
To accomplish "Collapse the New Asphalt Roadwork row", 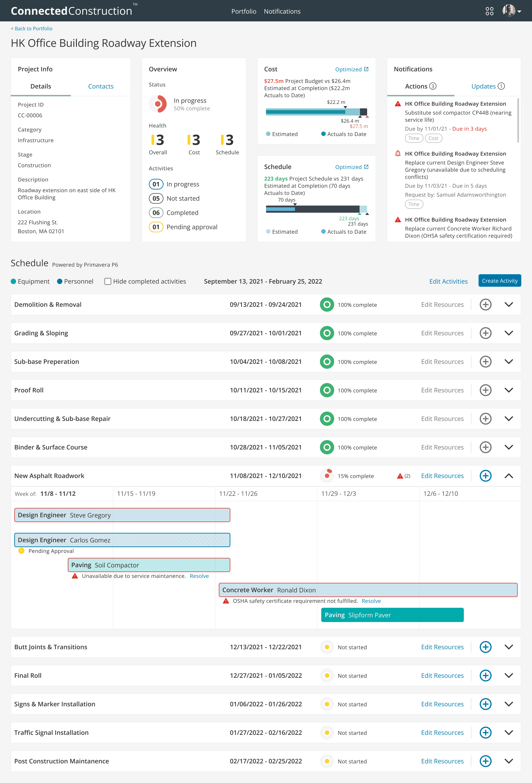I will coord(509,476).
